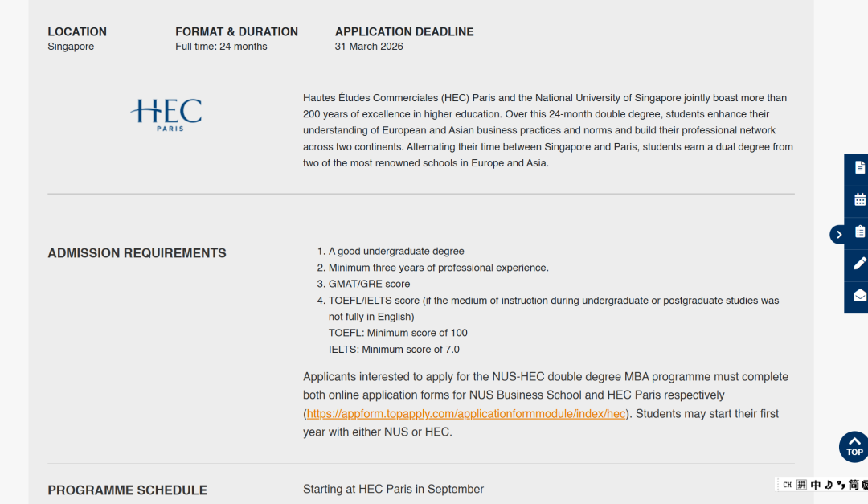Image resolution: width=868 pixels, height=504 pixels.
Task: Click the Application Deadline label
Action: 404,32
